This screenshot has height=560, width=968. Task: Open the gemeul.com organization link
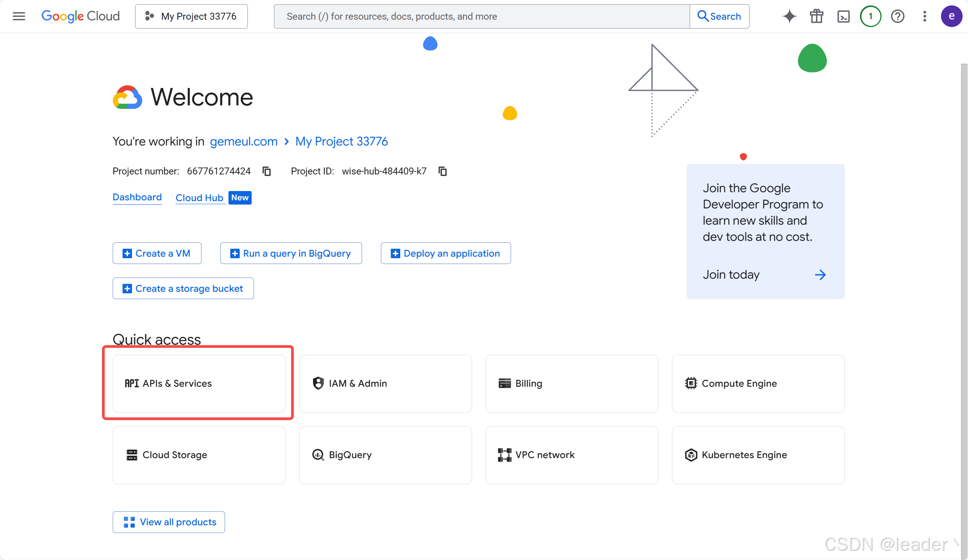pos(244,141)
